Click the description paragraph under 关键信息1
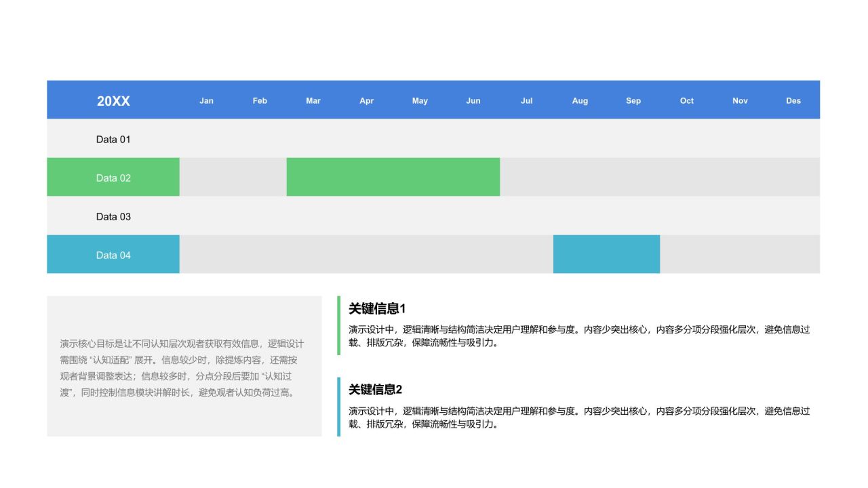 [x=579, y=336]
